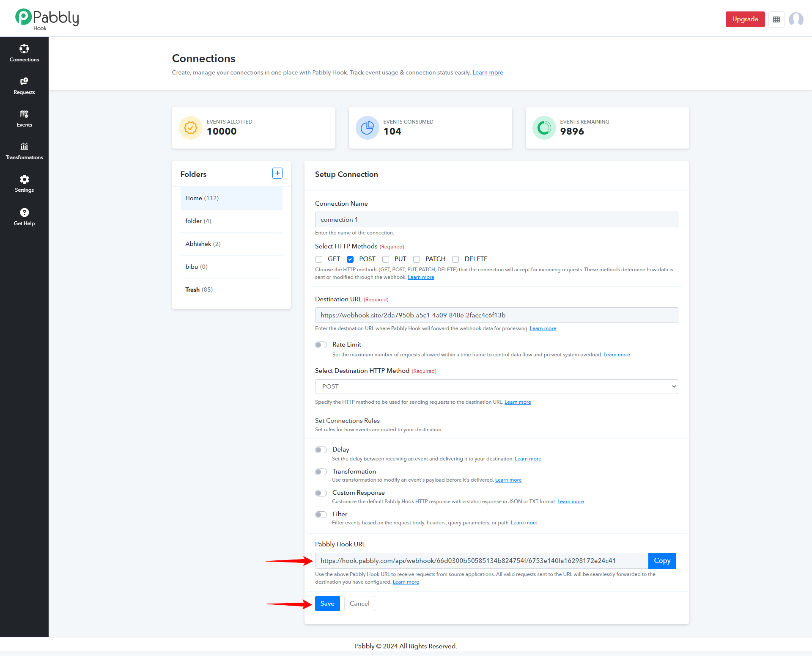
Task: Click the Destination URL input field
Action: coord(497,315)
